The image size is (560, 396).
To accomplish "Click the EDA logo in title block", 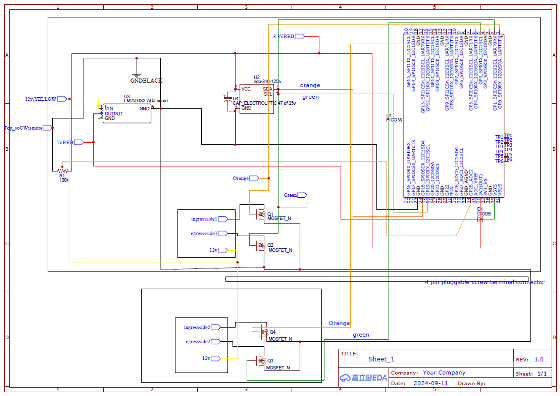I will point(363,378).
